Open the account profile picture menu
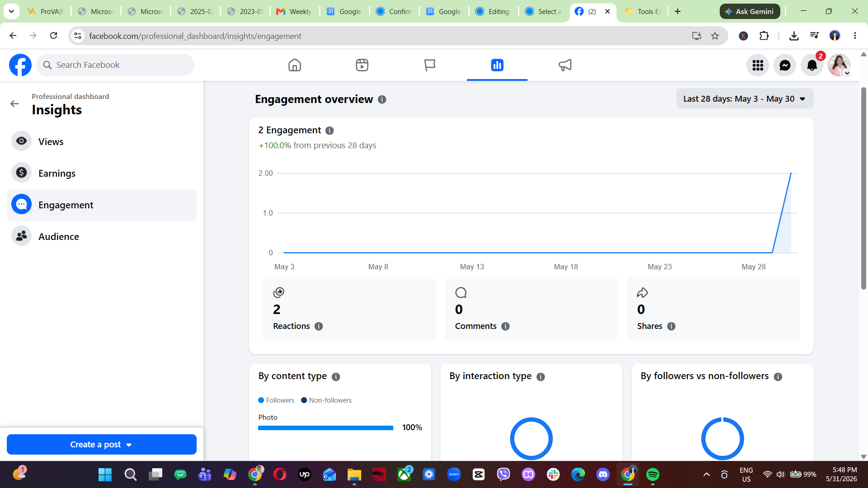Image resolution: width=868 pixels, height=488 pixels. (x=839, y=65)
